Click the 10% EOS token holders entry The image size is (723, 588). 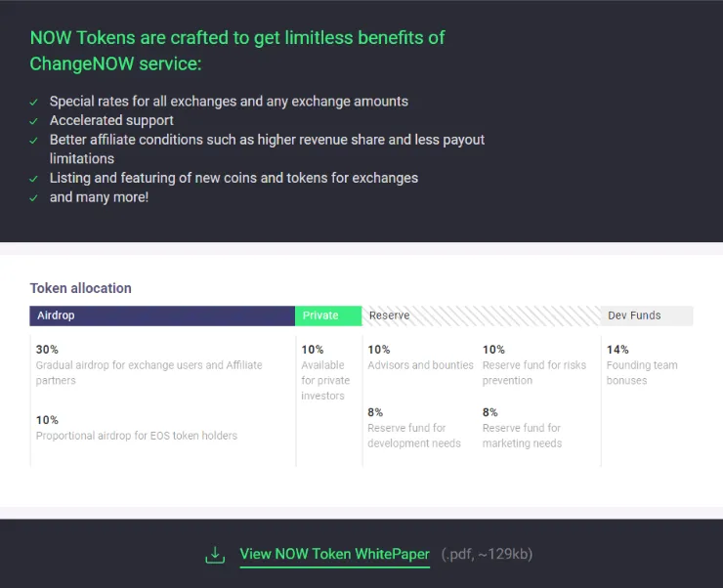tap(137, 428)
